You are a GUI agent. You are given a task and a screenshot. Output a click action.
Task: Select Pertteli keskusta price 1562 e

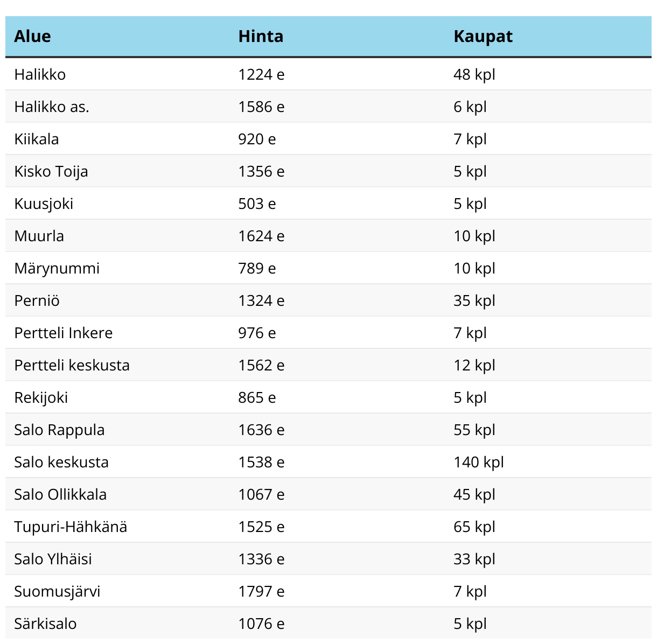[261, 365]
